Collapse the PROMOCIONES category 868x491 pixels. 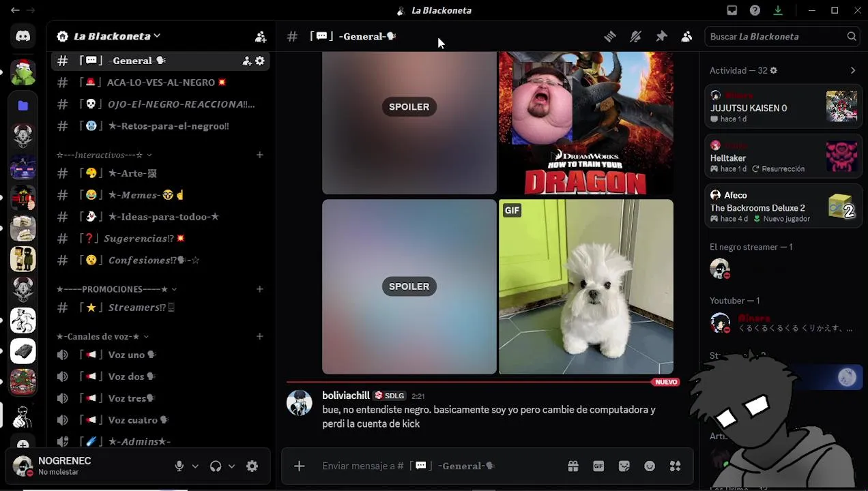116,289
